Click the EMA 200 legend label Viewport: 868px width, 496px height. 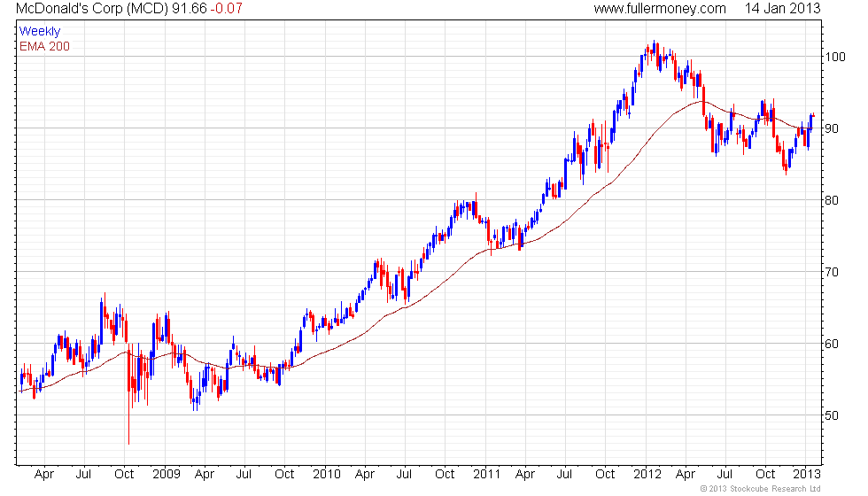point(45,46)
